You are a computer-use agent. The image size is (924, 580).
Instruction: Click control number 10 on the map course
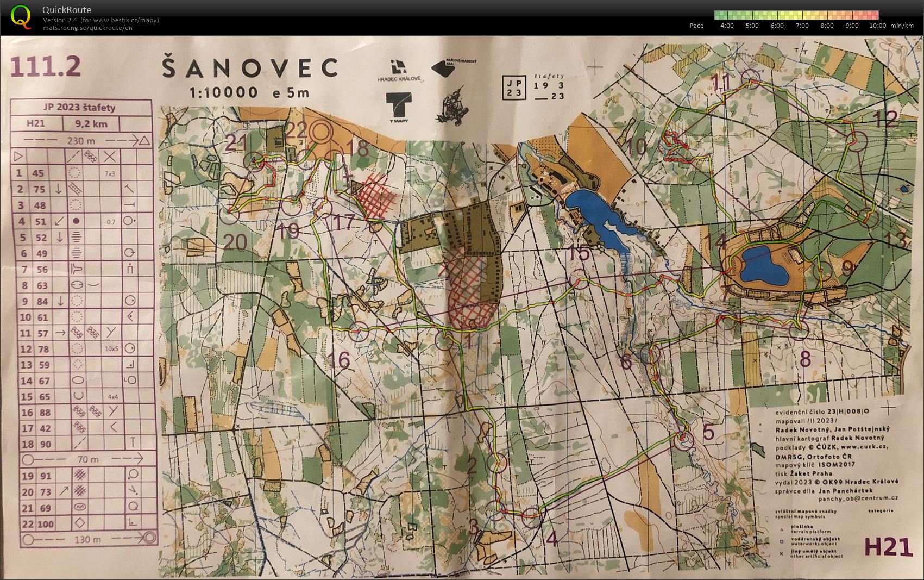click(636, 146)
